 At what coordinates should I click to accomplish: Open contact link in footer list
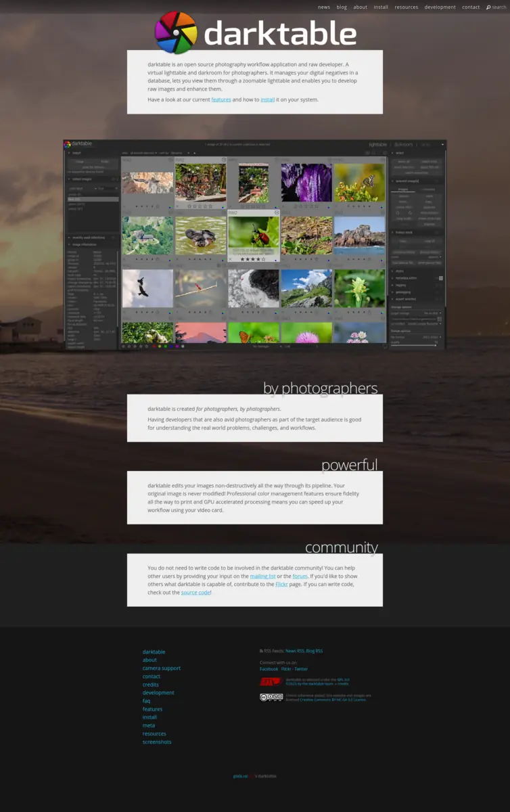[152, 676]
